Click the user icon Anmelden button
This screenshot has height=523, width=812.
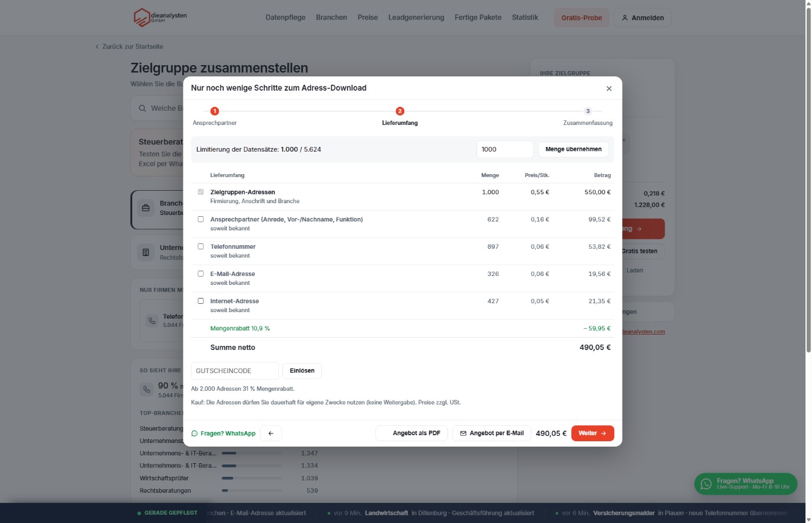(642, 18)
